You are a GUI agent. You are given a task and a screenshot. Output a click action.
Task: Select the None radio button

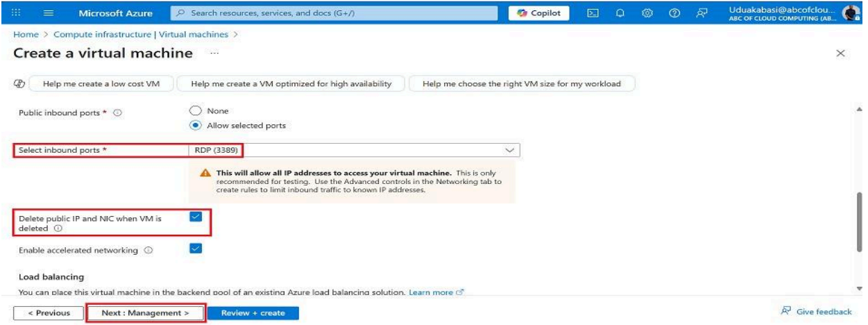195,110
